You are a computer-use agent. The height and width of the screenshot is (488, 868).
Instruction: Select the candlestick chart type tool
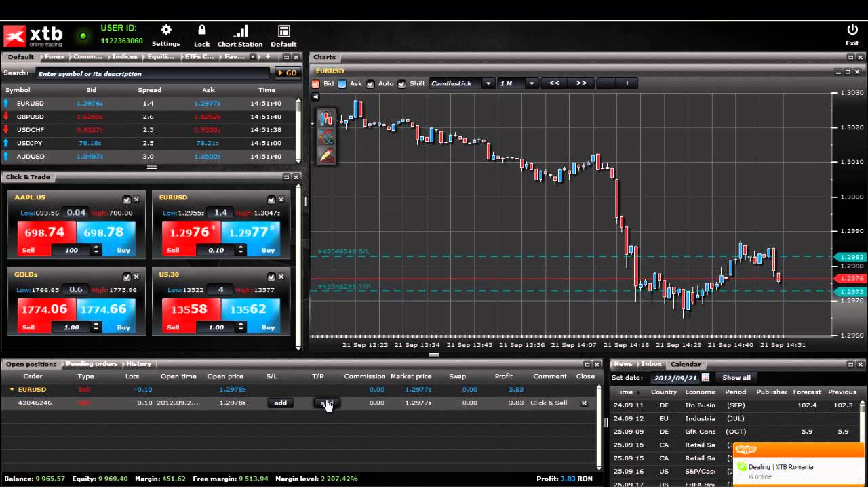tap(326, 119)
